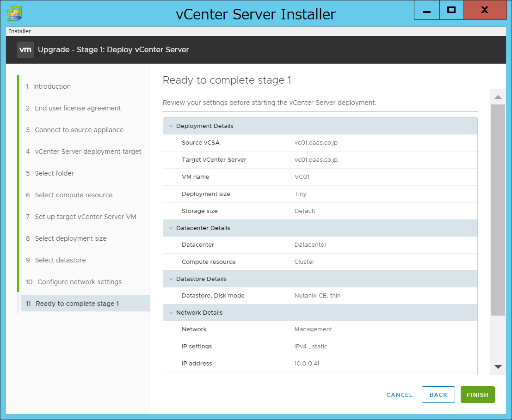Open the Select datastore step

point(56,260)
